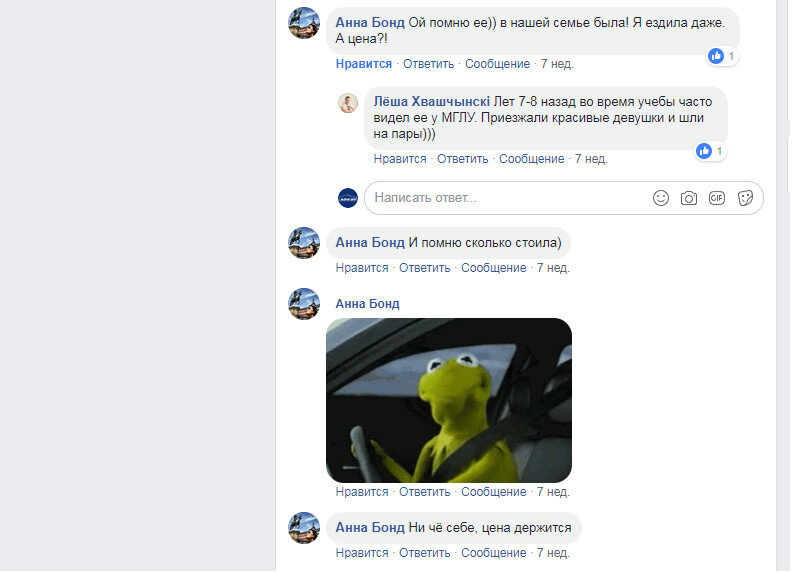Click into the 'Написать ответ...' field
Image resolution: width=792 pixels, height=572 pixels.
(510, 198)
